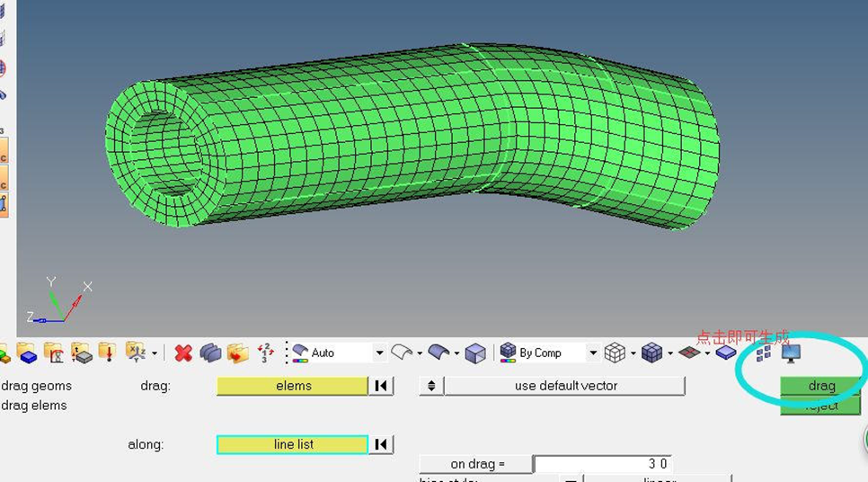Expand wireframe elements options arrow
The width and height of the screenshot is (868, 482).
(633, 353)
